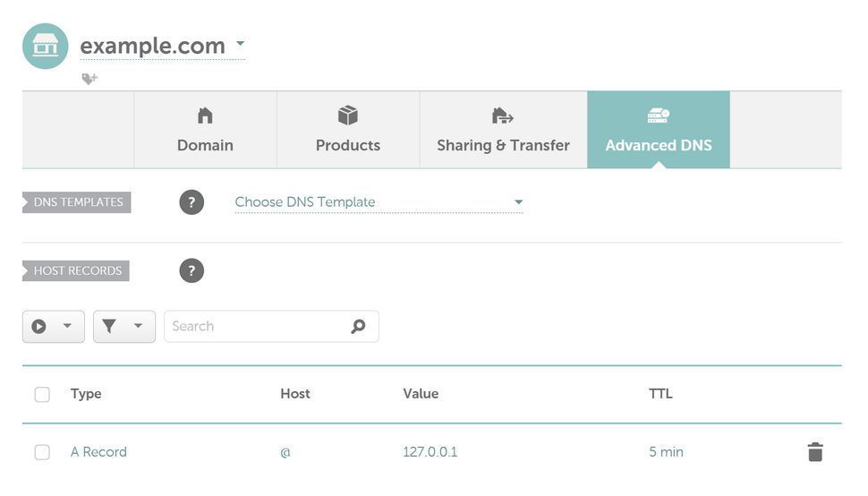
Task: Click the TTL column header
Action: pyautogui.click(x=660, y=394)
